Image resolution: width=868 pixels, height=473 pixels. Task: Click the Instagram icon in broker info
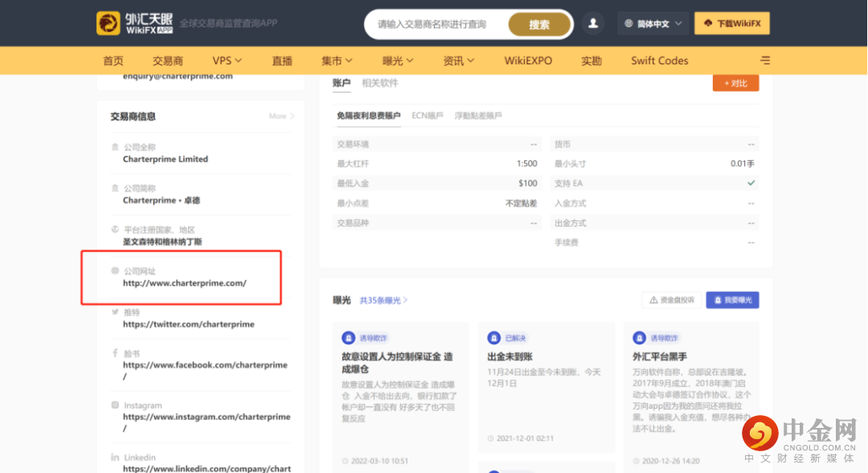[115, 405]
